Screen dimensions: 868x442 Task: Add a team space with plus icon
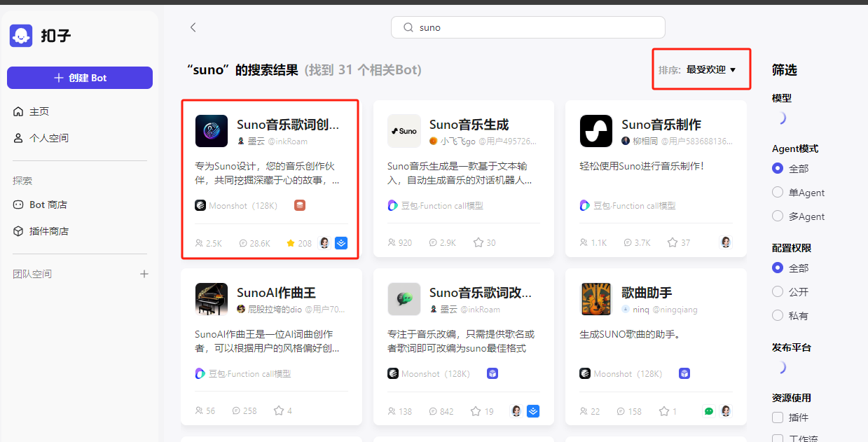[144, 274]
